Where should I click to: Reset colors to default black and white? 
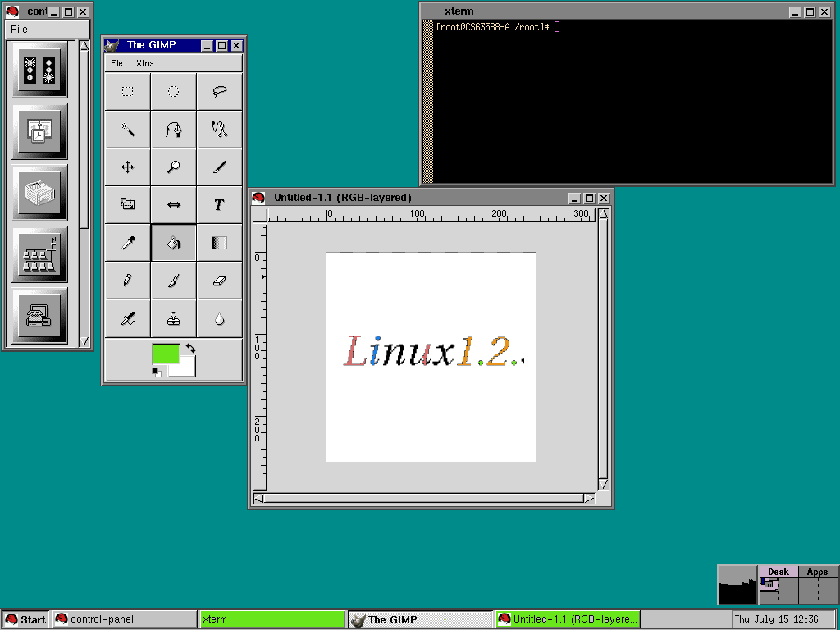click(157, 372)
